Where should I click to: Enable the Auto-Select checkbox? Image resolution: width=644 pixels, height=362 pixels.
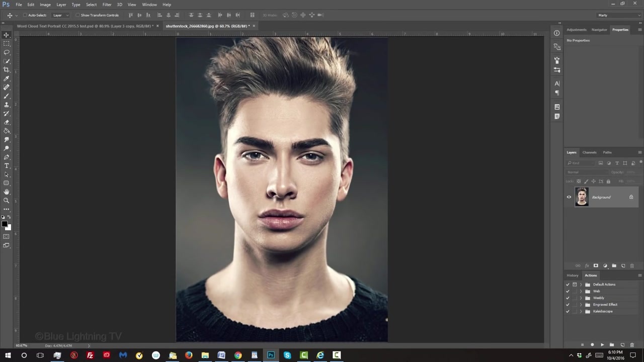[25, 15]
